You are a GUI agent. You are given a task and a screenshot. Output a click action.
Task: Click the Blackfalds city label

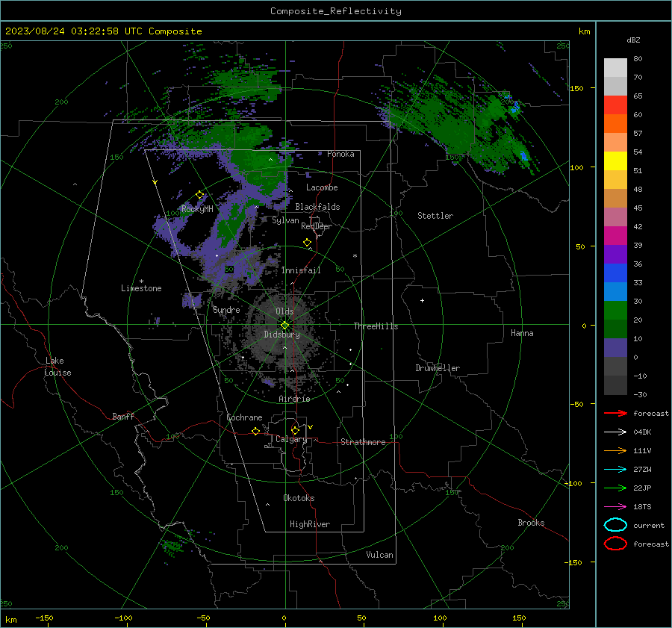click(x=317, y=207)
